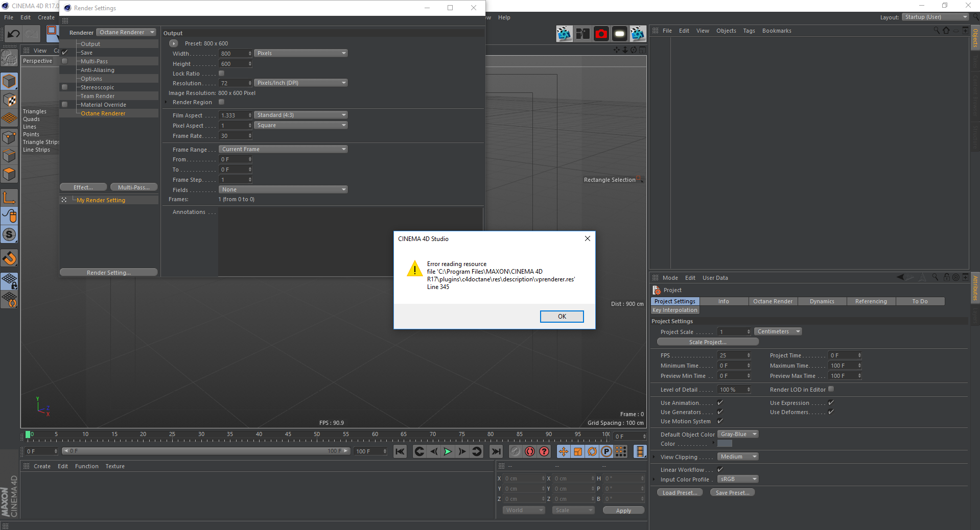Click the Multi-Pass... button
Screen dimensions: 980x530
pyautogui.click(x=134, y=187)
